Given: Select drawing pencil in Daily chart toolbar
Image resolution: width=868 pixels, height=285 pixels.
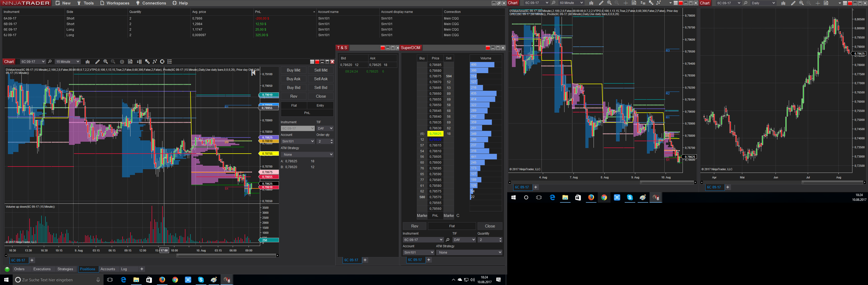Looking at the screenshot, I should pyautogui.click(x=793, y=3).
